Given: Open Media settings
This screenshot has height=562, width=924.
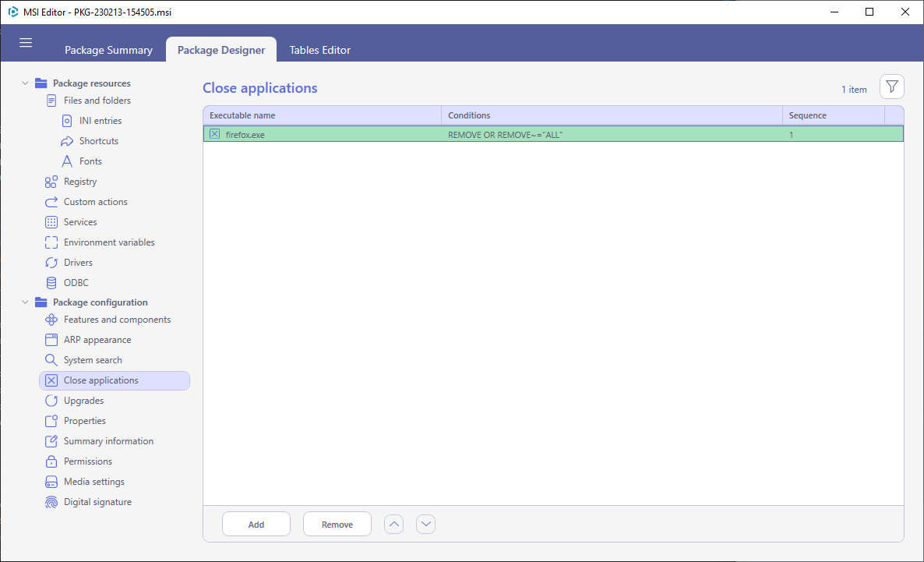Looking at the screenshot, I should (x=94, y=482).
